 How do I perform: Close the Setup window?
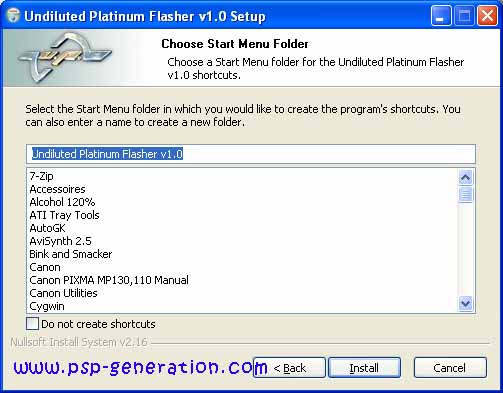coord(487,15)
